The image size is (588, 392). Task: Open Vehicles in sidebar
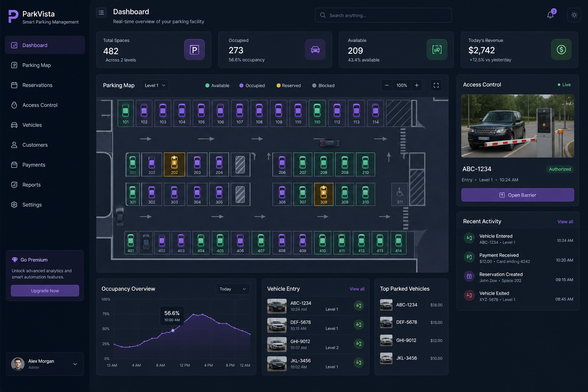45,125
